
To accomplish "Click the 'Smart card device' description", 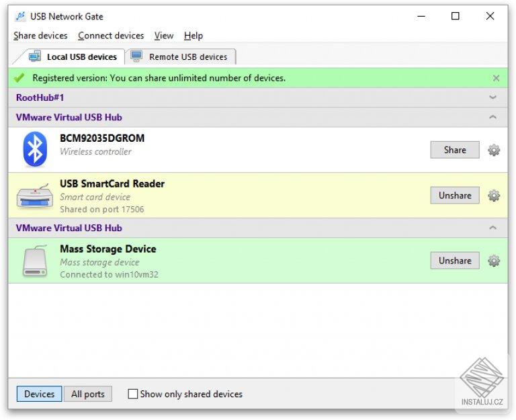I will [95, 197].
